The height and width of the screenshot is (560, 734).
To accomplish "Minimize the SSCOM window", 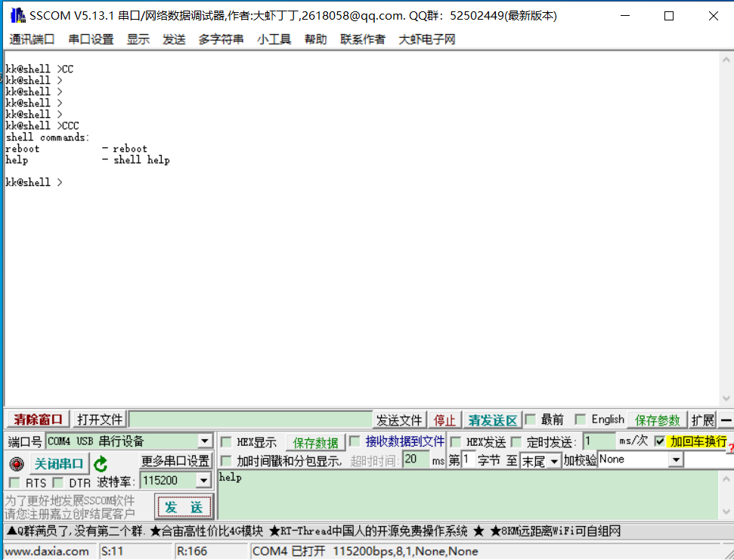I will click(x=625, y=16).
